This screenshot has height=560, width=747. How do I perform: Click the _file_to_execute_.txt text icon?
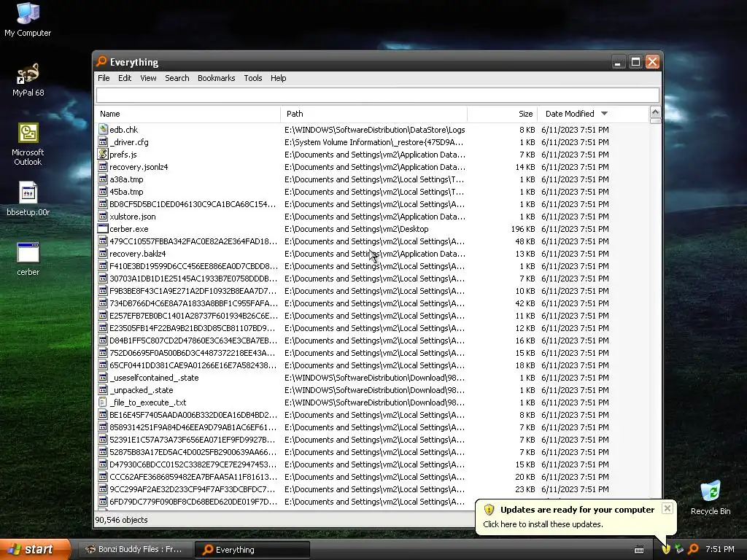[103, 402]
